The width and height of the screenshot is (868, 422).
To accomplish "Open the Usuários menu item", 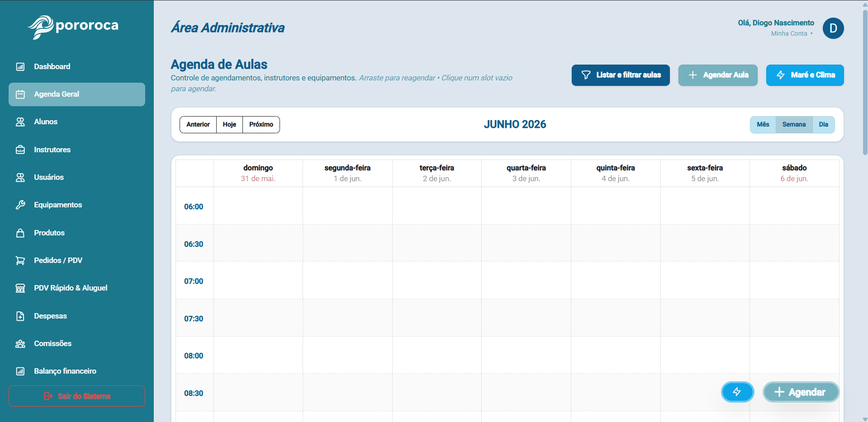I will (77, 178).
